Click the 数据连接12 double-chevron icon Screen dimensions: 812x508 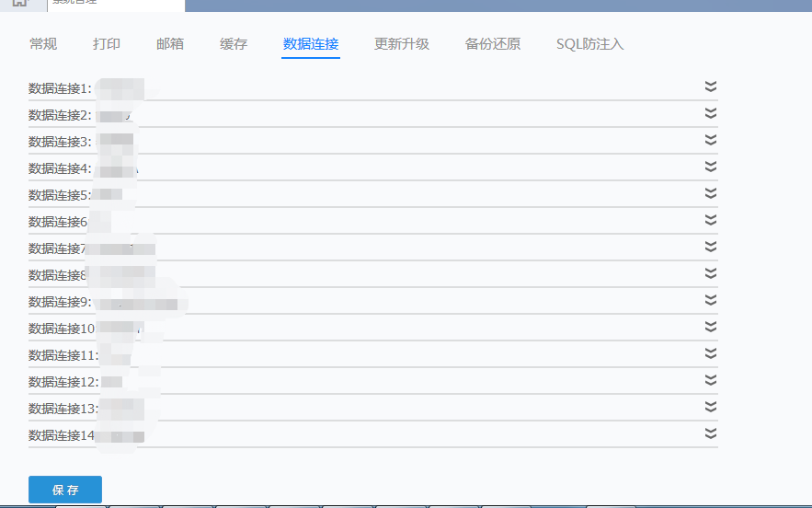[x=711, y=380]
